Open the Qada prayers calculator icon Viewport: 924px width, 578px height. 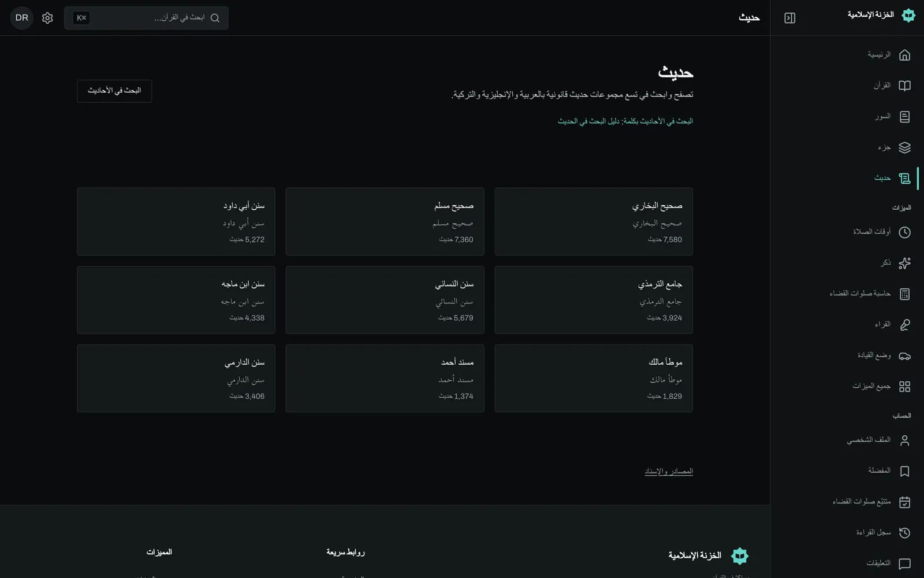point(904,294)
